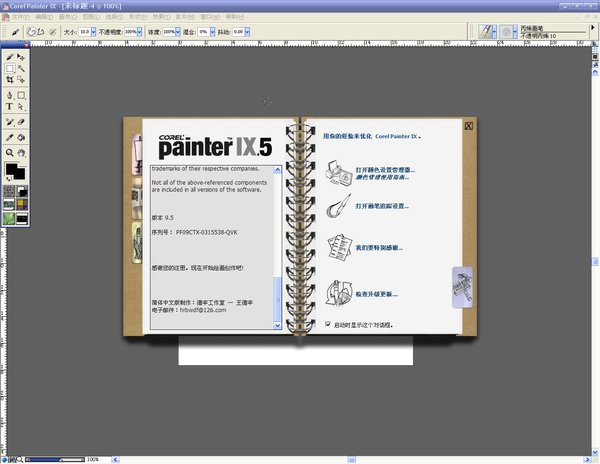Open the gradient selector in toolbox
Viewport: 600px width, 464px height.
tap(22, 191)
